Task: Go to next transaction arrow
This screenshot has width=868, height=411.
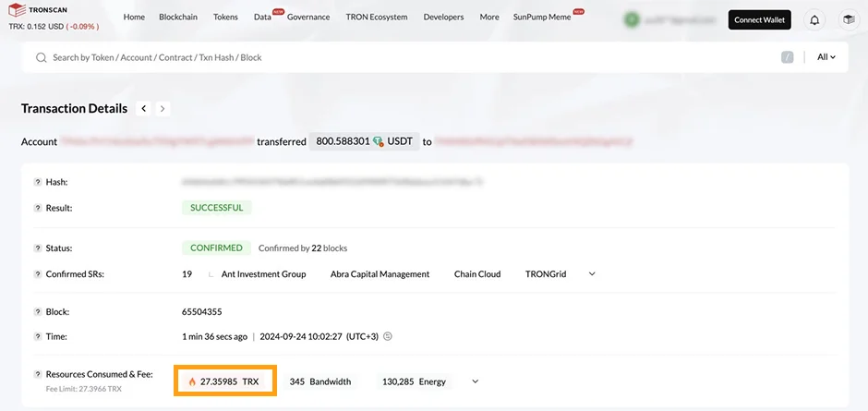Action: coord(163,109)
